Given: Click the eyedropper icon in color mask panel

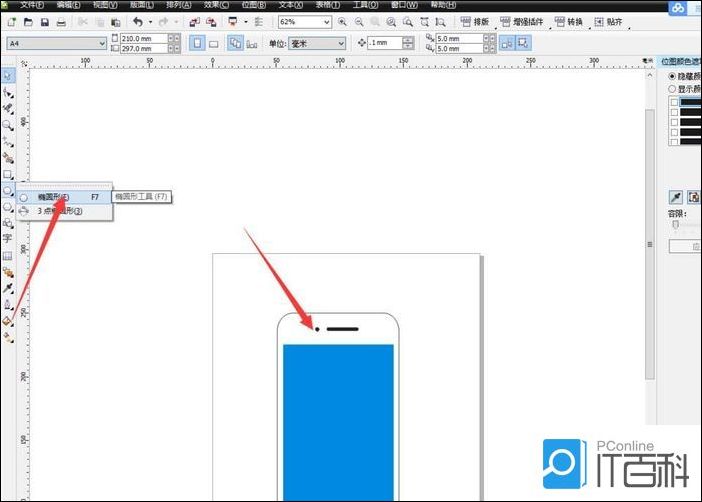Looking at the screenshot, I should 675,198.
